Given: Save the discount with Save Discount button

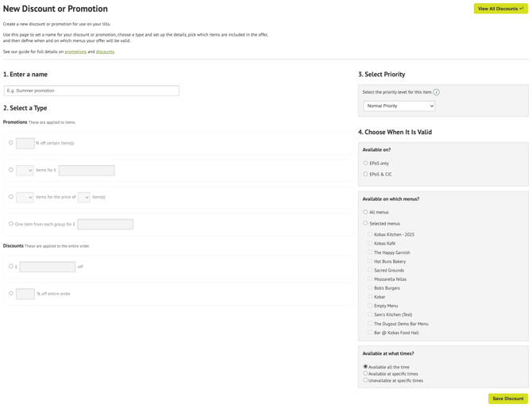Looking at the screenshot, I should pos(507,399).
